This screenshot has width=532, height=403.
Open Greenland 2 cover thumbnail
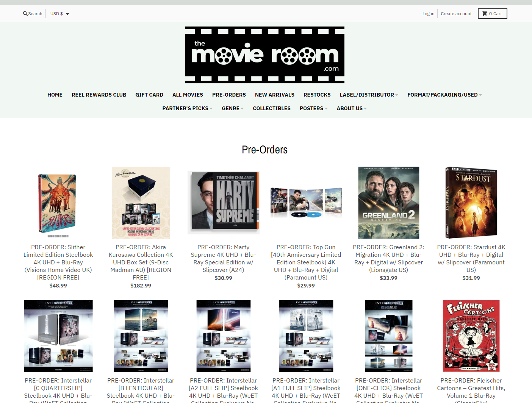point(389,203)
